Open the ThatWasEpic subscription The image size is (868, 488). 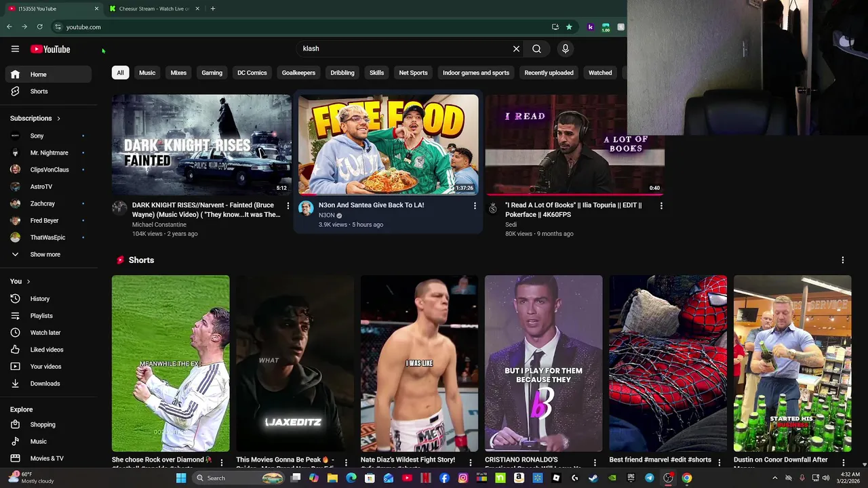click(x=47, y=237)
